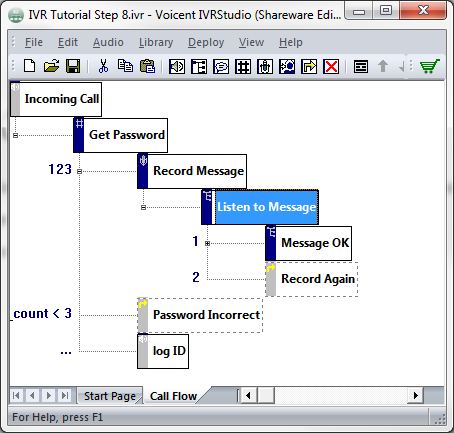The height and width of the screenshot is (433, 454).
Task: Click the green shopping cart icon
Action: [x=429, y=66]
